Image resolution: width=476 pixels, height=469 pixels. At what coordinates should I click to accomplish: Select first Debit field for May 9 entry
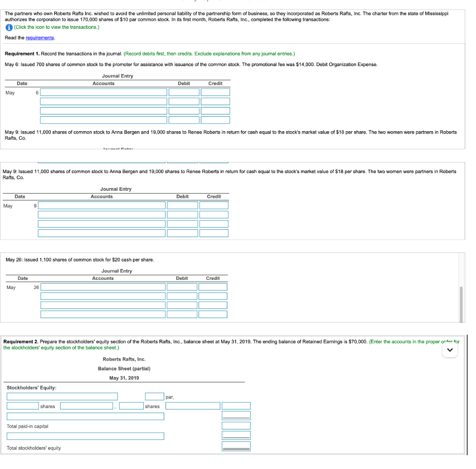(182, 205)
